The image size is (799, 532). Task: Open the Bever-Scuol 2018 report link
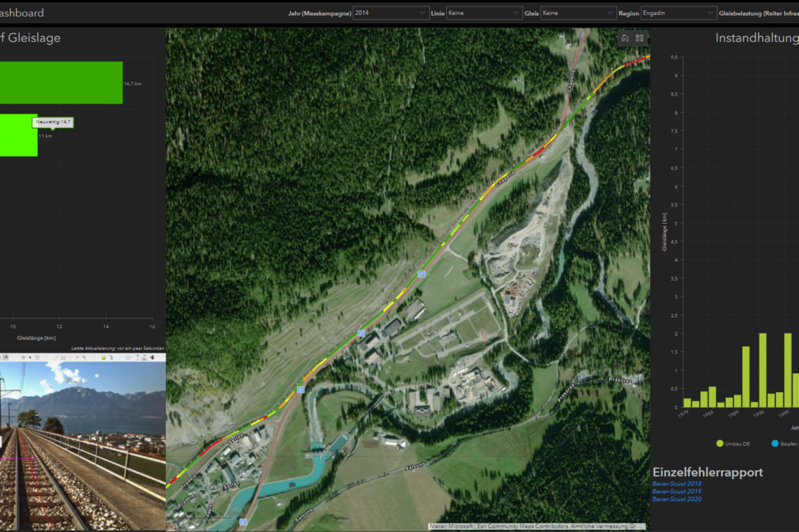coord(676,484)
